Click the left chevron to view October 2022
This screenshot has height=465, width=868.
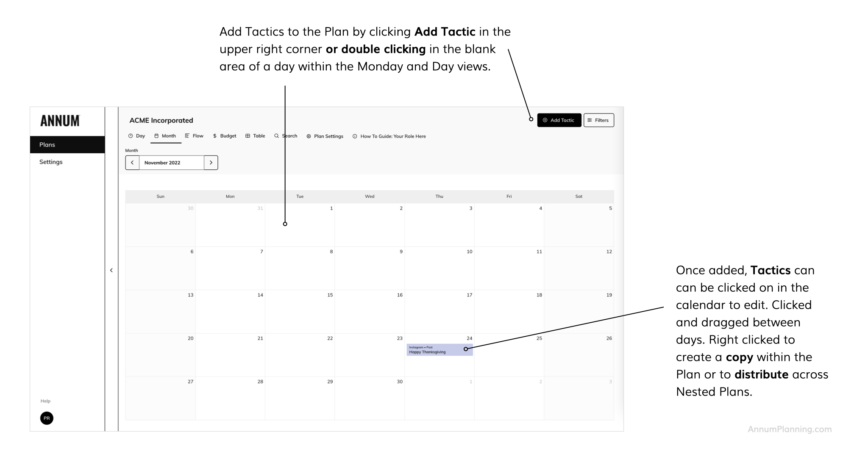(133, 162)
